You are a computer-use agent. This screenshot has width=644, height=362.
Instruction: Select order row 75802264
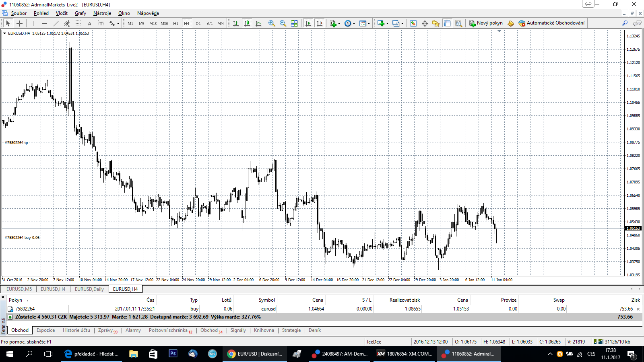pos(324,309)
